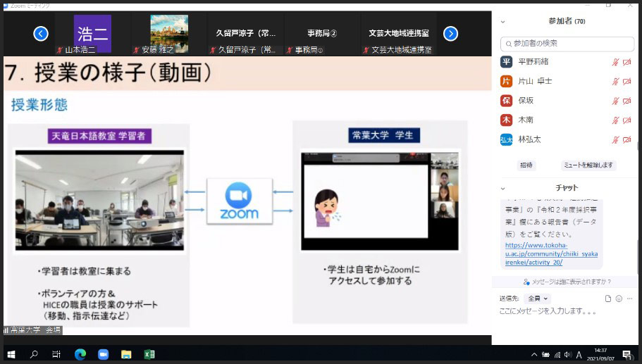Toggle microphone mute icon for 平野莉緒
Screen dimensions: 642x364
(x=615, y=62)
